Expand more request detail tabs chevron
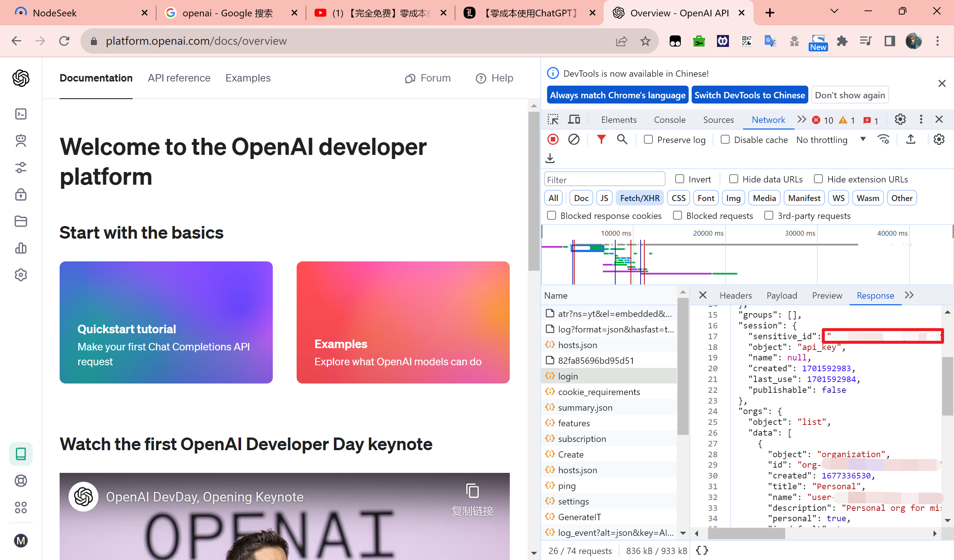954x560 pixels. [909, 295]
